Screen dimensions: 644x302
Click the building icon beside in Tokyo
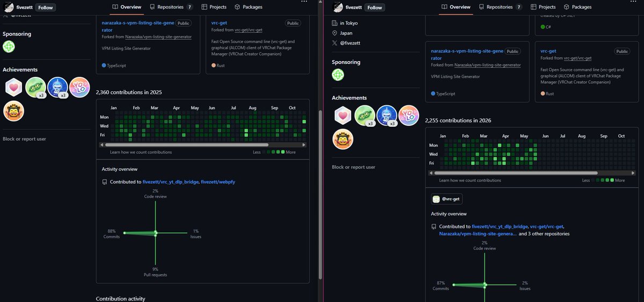click(x=335, y=23)
